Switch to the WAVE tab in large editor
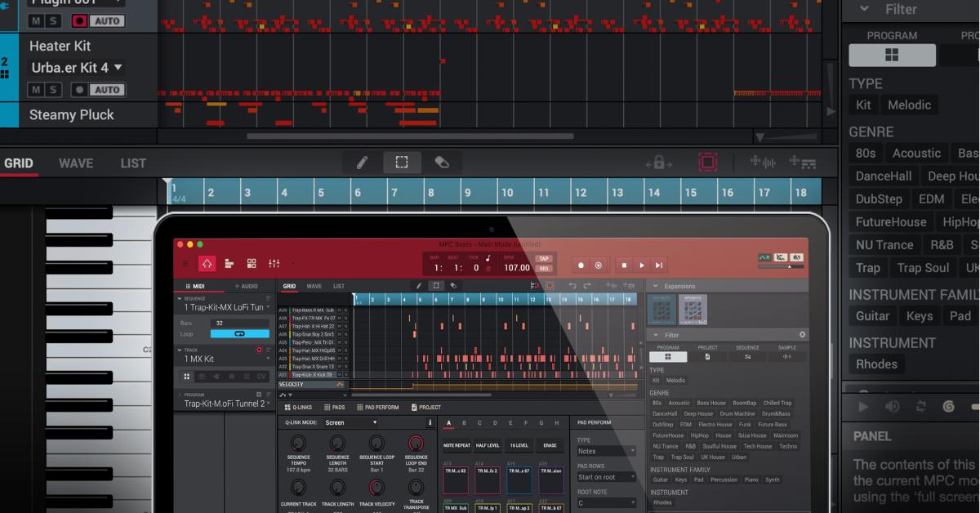This screenshot has height=513, width=980. coord(76,163)
